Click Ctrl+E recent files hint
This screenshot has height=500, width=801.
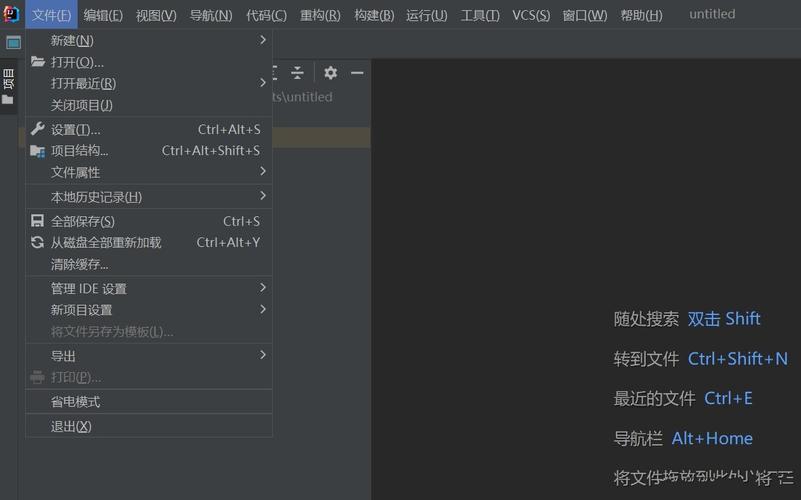[x=728, y=398]
